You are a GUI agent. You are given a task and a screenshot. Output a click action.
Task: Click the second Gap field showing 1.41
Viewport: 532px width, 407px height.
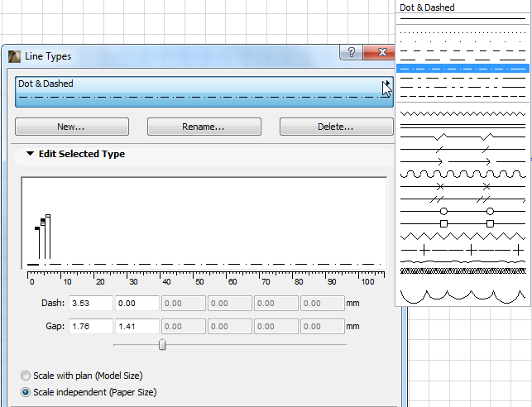click(x=137, y=326)
